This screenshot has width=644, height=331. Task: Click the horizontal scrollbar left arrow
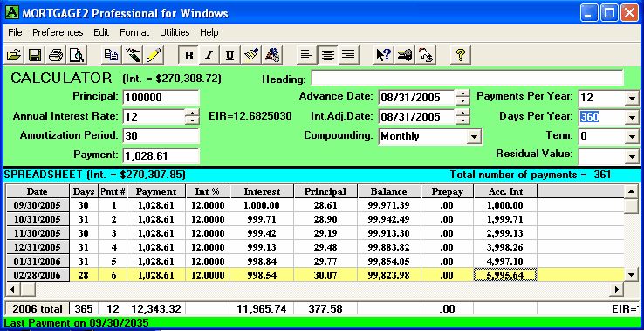13,289
